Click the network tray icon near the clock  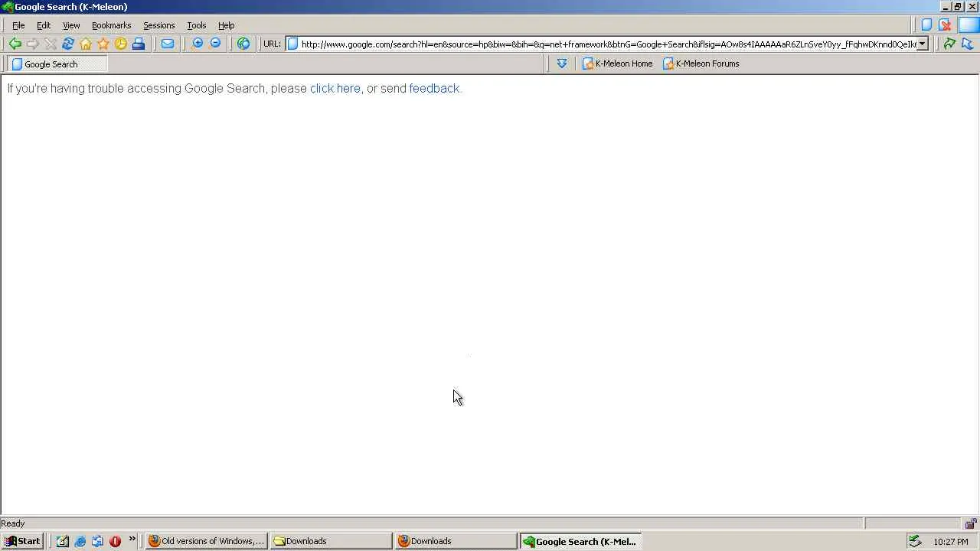click(915, 541)
